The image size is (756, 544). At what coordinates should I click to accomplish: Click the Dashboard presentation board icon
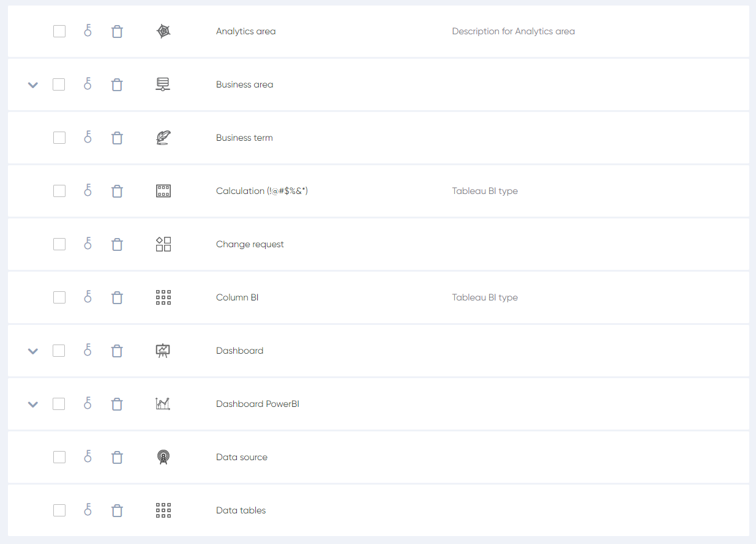coord(163,351)
